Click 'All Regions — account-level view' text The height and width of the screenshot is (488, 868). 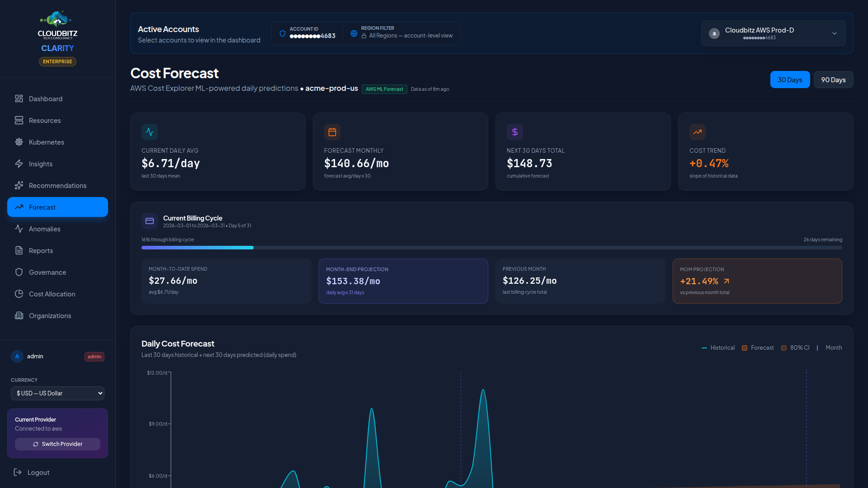click(411, 36)
